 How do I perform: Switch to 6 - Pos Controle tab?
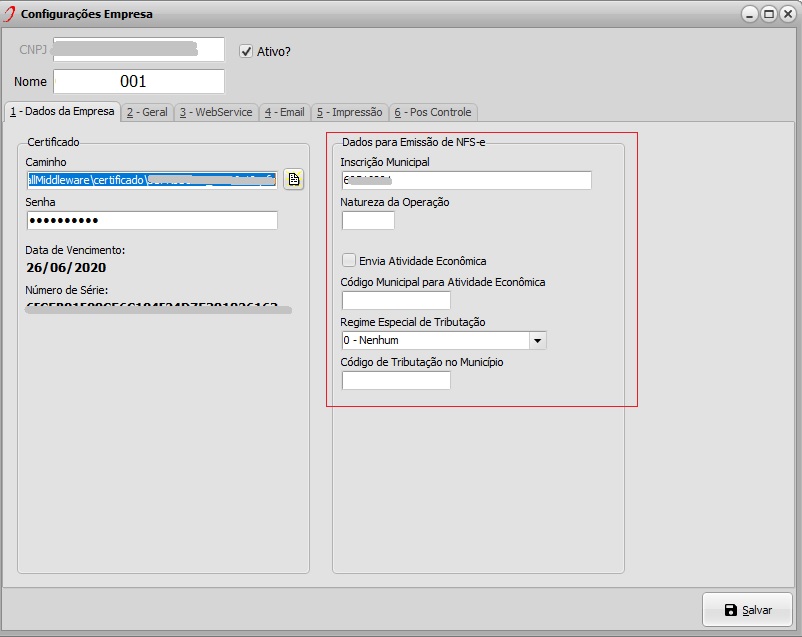[x=433, y=113]
